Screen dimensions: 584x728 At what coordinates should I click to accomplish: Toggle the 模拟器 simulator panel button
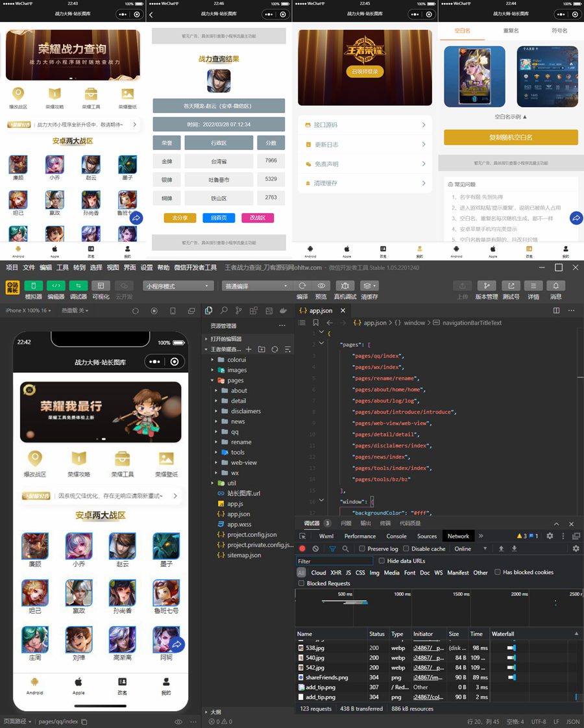[33, 286]
